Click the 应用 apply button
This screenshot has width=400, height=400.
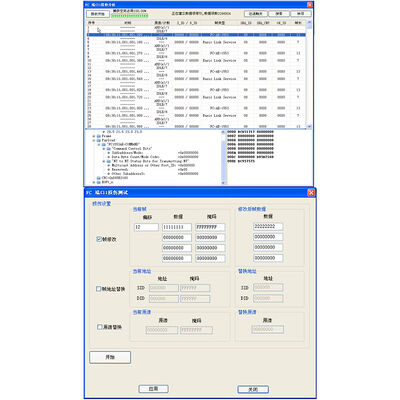(x=153, y=389)
